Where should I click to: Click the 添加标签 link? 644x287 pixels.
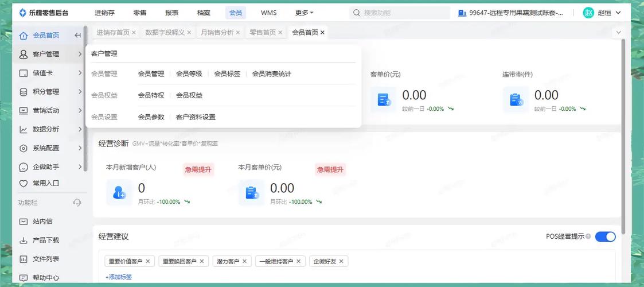click(x=119, y=277)
